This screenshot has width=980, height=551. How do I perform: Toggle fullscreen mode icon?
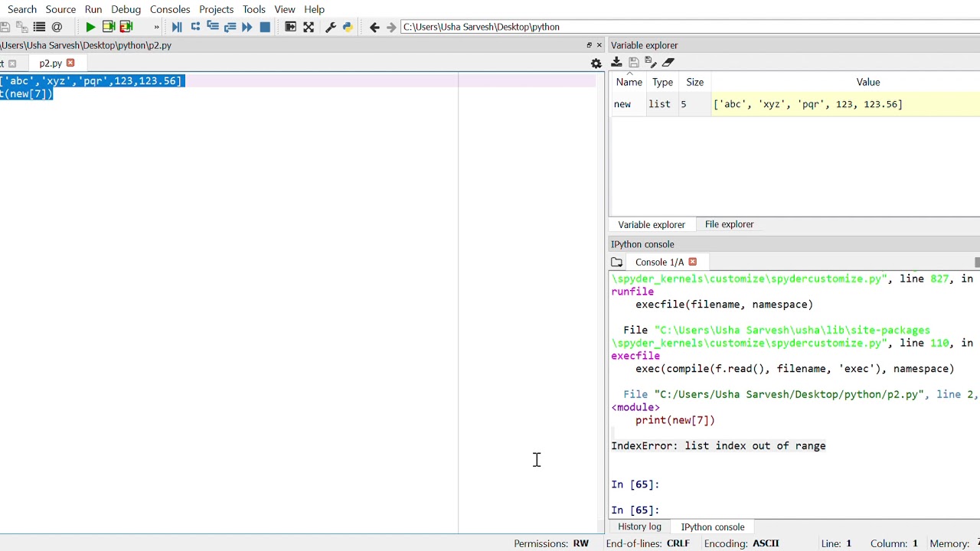pyautogui.click(x=309, y=27)
